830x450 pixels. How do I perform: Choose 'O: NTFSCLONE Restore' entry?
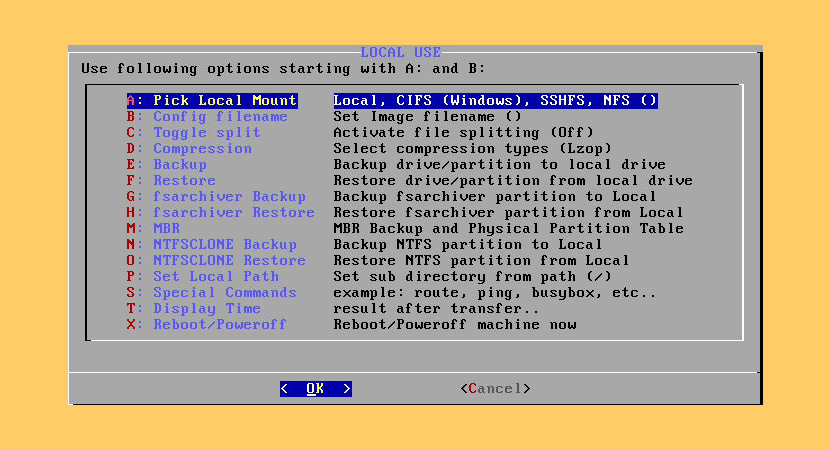[216, 260]
